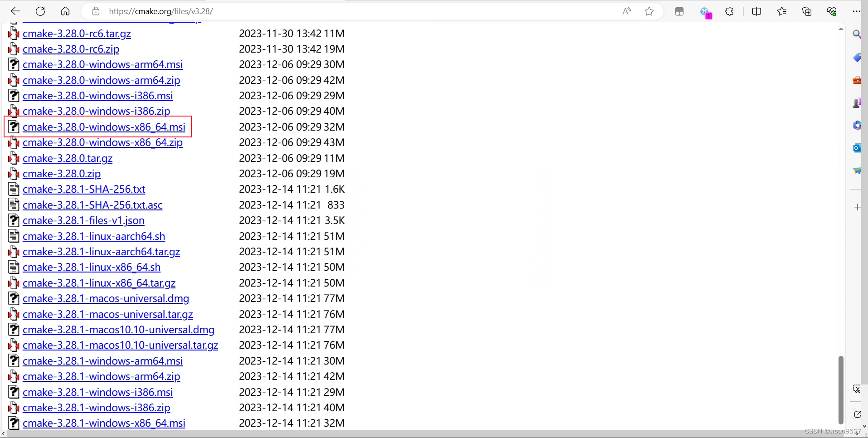Download cmake-3.28.1-macos10.10-universal.dmg
This screenshot has height=438, width=868.
[x=118, y=330]
